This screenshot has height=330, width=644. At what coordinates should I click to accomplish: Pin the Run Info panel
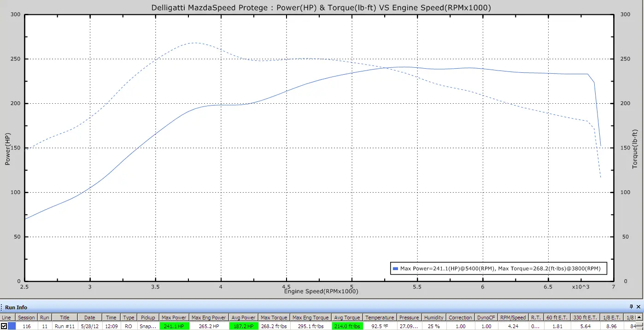tap(631, 307)
